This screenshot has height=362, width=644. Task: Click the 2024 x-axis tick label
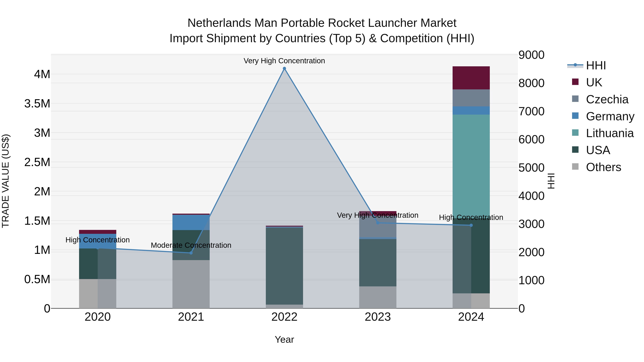[x=471, y=317]
